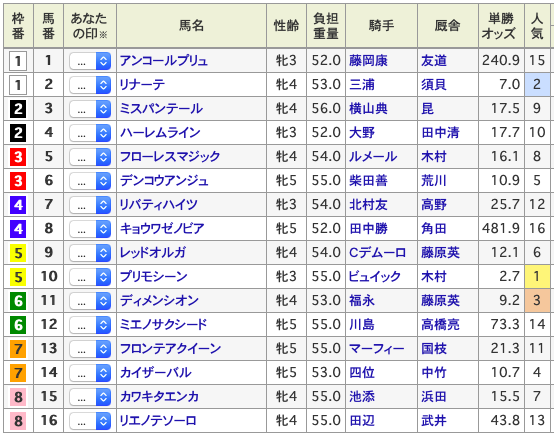Open the mark dropdown for レッドオルガ
This screenshot has width=554, height=436.
tap(90, 253)
